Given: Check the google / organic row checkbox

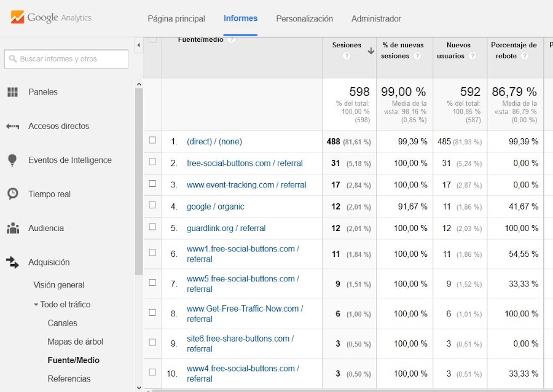Looking at the screenshot, I should pyautogui.click(x=152, y=205).
